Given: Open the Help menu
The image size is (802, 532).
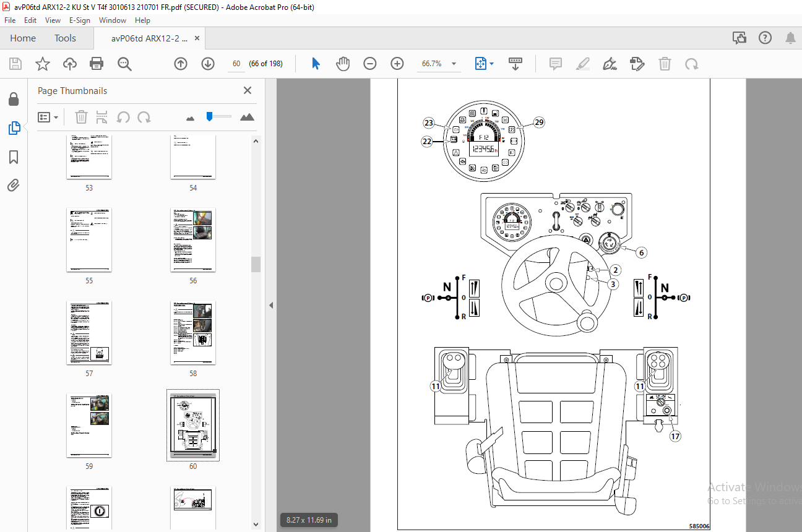Looking at the screenshot, I should pyautogui.click(x=142, y=20).
